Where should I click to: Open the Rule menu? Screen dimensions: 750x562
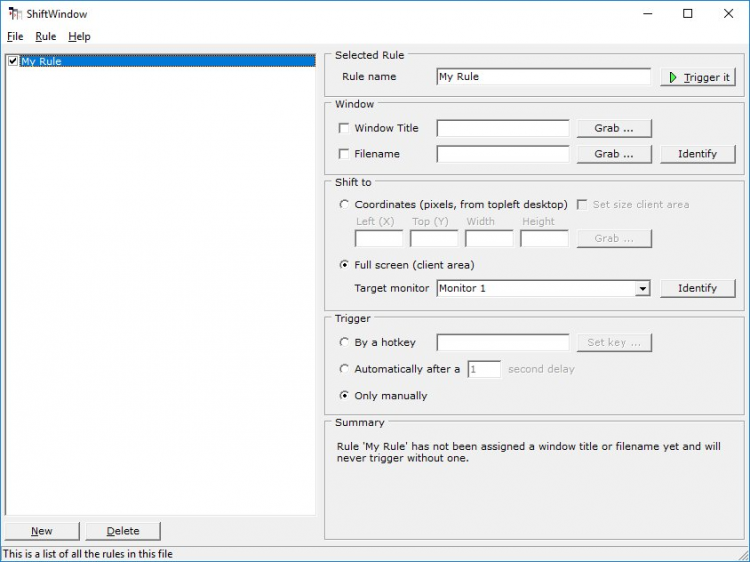click(45, 36)
